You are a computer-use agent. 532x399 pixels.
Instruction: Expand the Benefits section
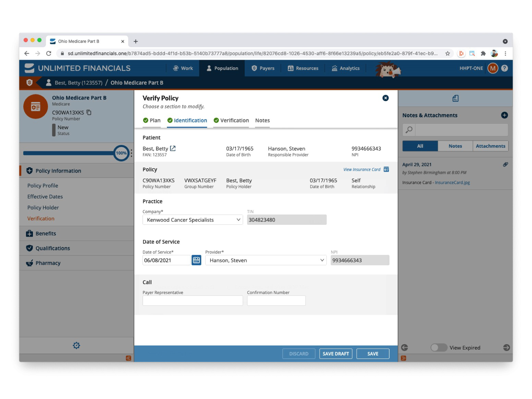coord(46,233)
